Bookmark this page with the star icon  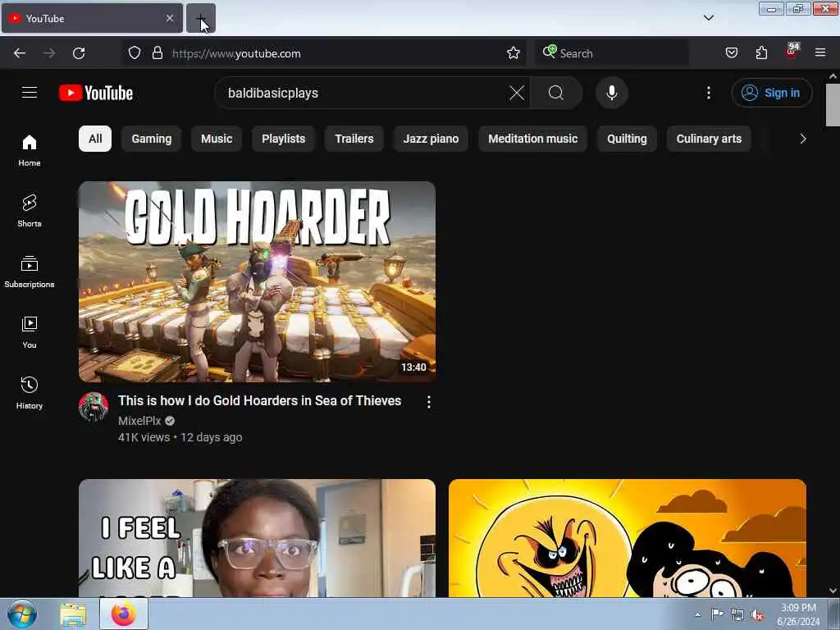pos(514,53)
